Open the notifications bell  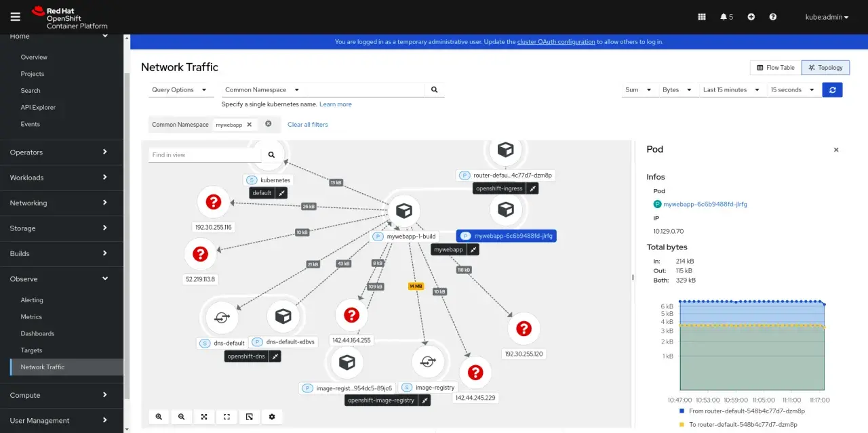tap(726, 17)
